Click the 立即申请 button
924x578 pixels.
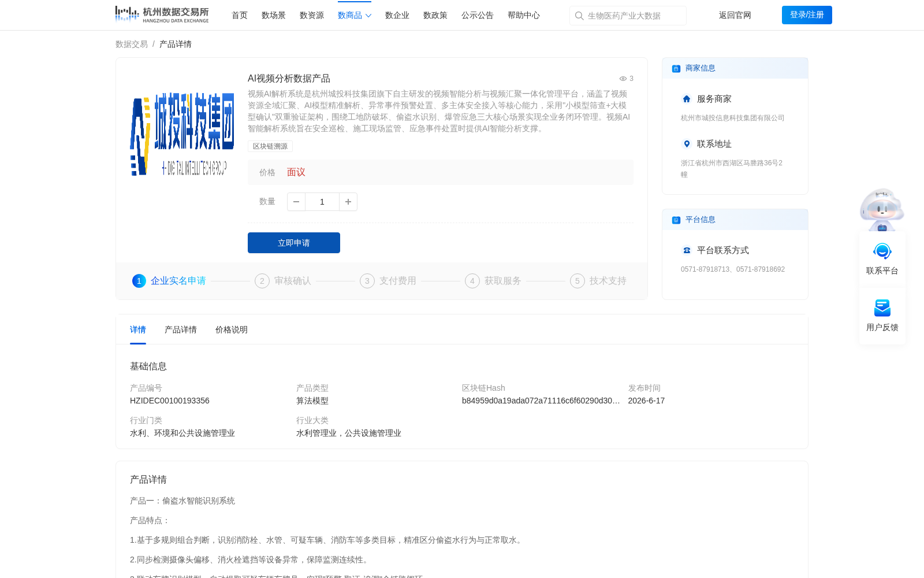(x=294, y=243)
